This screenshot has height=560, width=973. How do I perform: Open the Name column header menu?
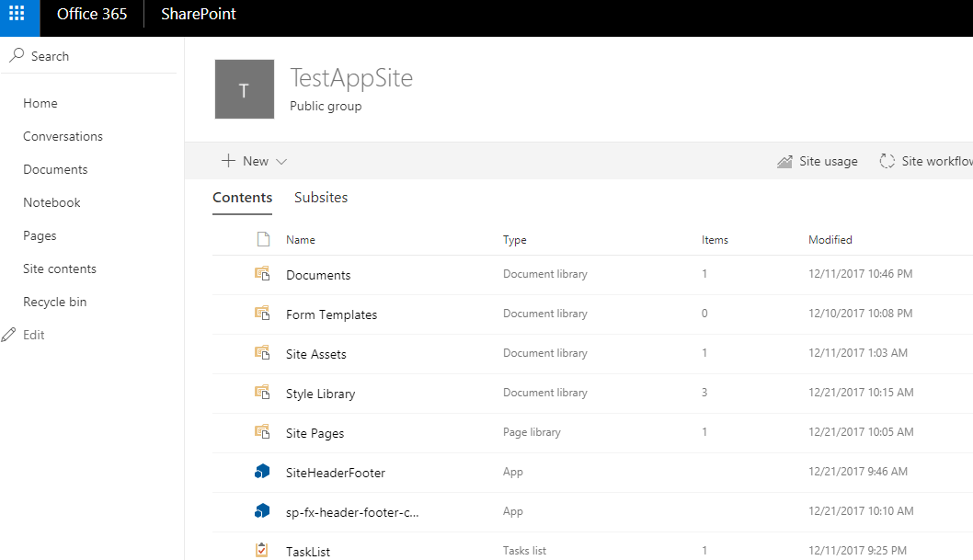301,239
